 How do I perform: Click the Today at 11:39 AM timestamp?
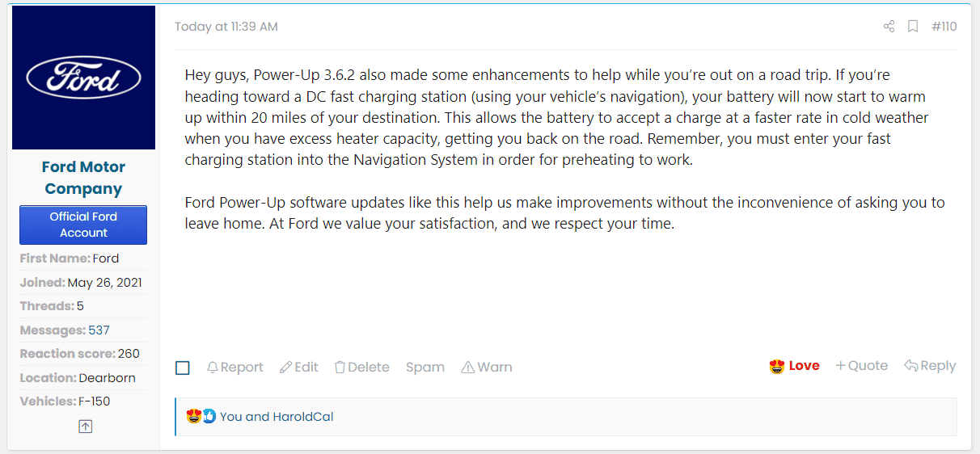coord(226,27)
